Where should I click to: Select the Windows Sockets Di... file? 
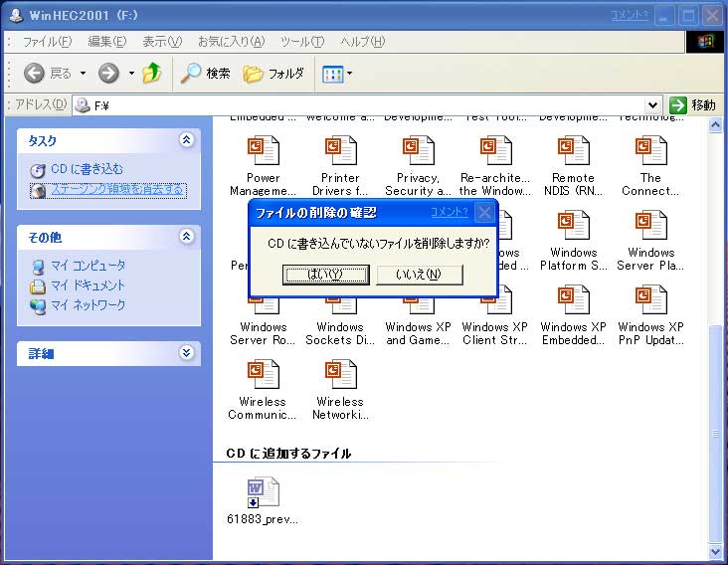[340, 321]
